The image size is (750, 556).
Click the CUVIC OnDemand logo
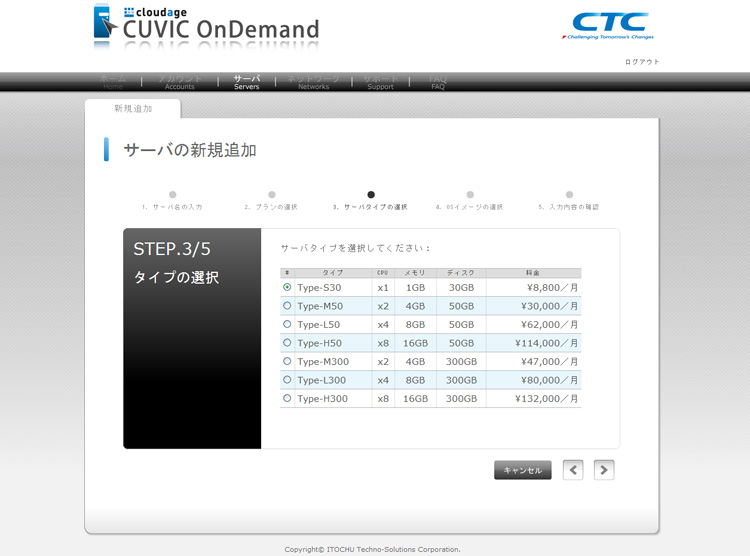coord(206,24)
